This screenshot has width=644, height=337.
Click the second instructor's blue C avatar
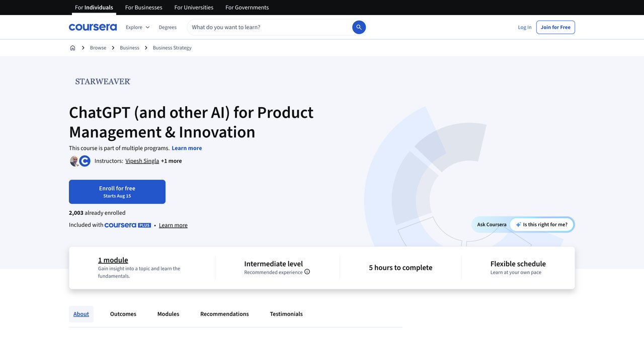[x=85, y=161]
